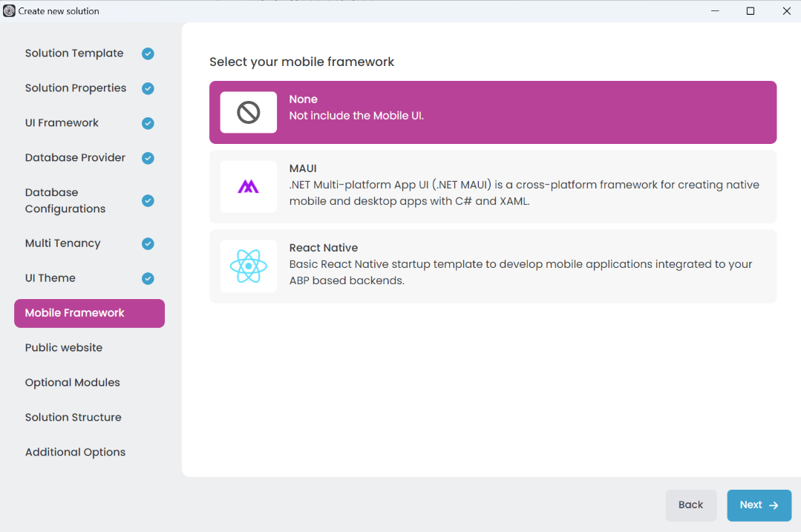The height and width of the screenshot is (532, 801).
Task: Click the React Native atom icon
Action: point(248,266)
